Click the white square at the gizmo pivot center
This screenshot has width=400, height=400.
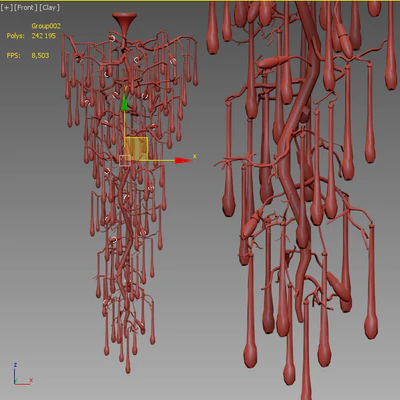(125, 160)
